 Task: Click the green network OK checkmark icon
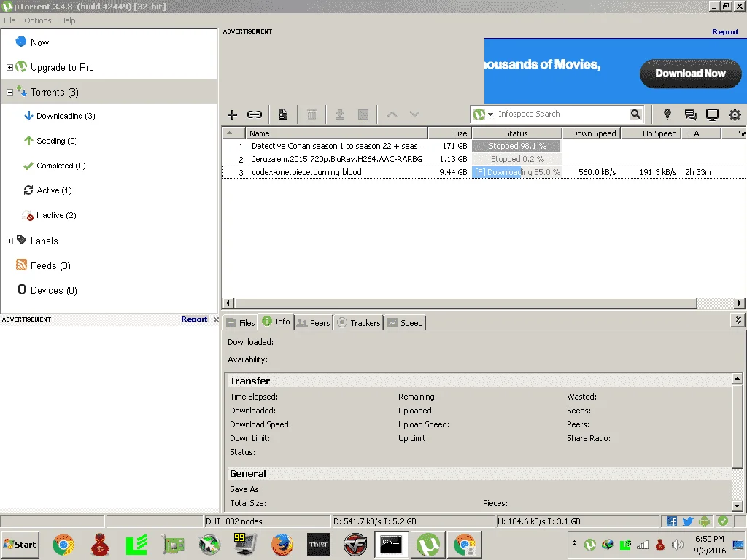[x=723, y=521]
